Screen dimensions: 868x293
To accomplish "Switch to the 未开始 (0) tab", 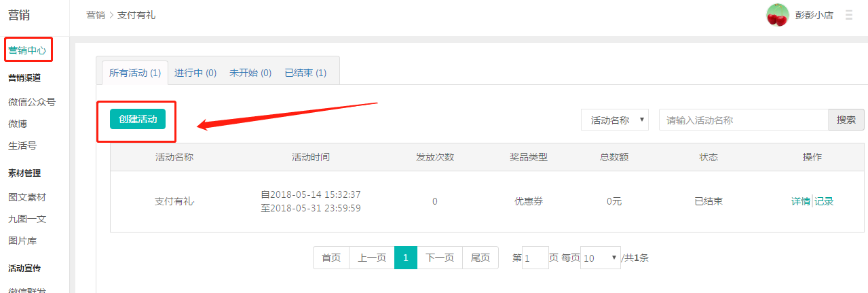I will pyautogui.click(x=250, y=73).
